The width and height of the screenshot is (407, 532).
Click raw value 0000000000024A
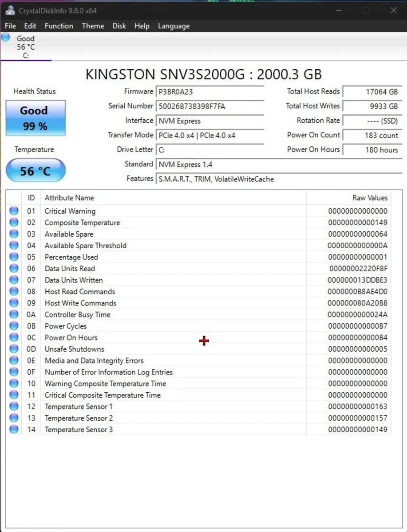pyautogui.click(x=357, y=315)
